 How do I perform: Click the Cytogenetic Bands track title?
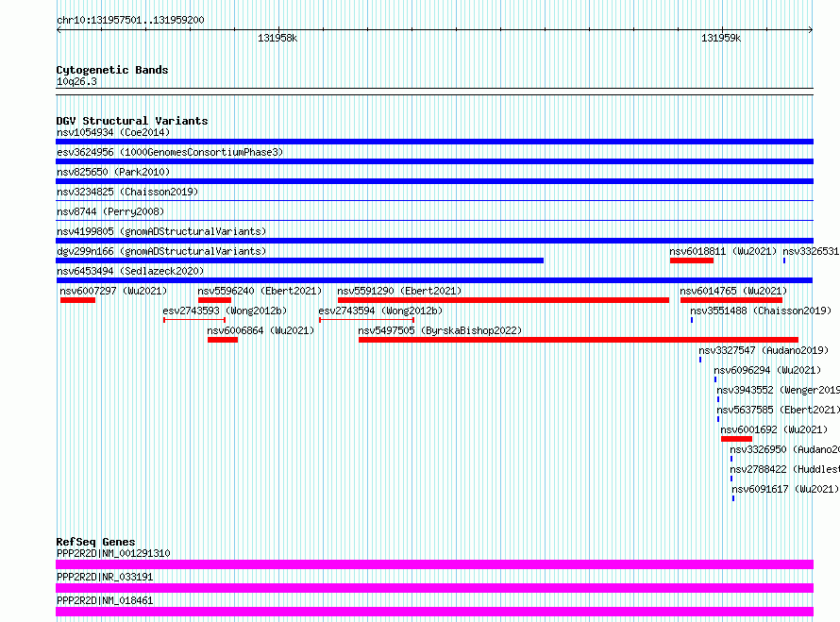click(112, 70)
